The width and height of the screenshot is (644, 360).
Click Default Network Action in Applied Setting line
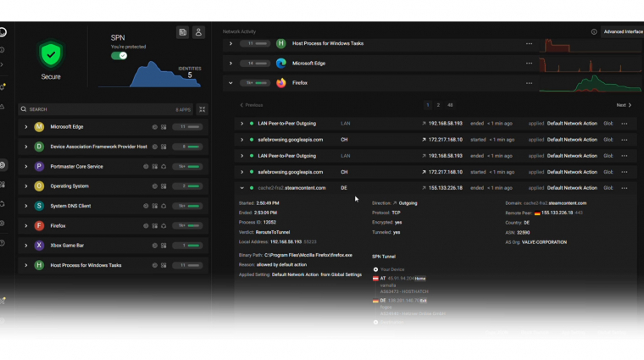pyautogui.click(x=295, y=274)
